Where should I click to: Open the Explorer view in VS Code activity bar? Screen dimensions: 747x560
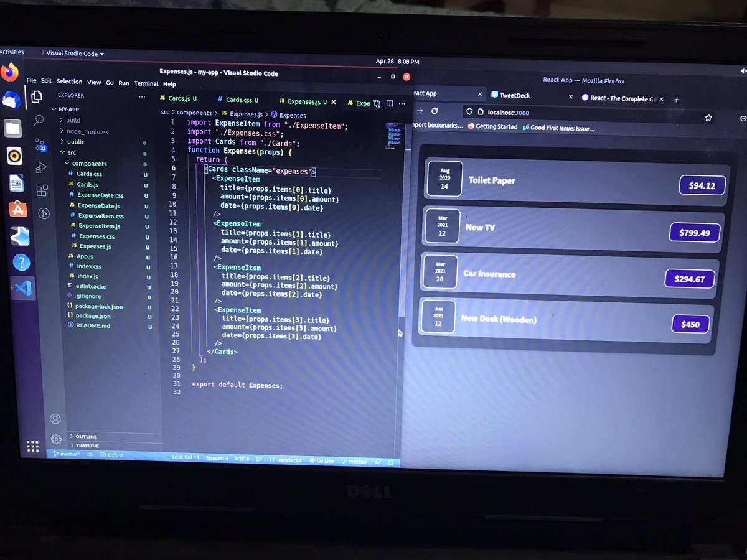click(x=37, y=96)
